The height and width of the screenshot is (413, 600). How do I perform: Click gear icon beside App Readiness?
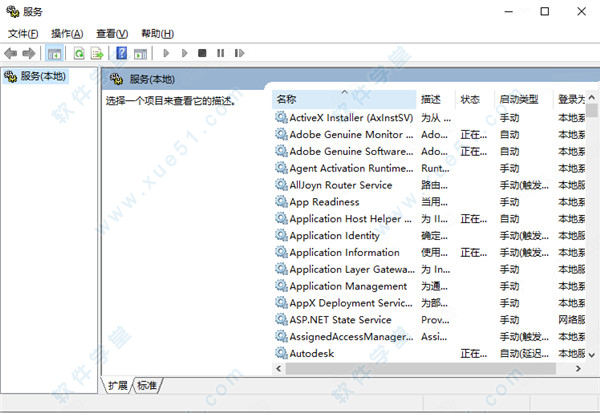[x=281, y=202]
